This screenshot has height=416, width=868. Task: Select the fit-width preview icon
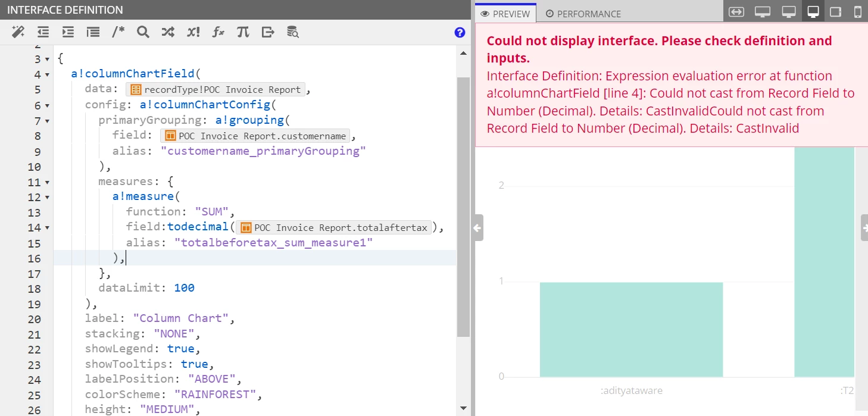point(736,12)
